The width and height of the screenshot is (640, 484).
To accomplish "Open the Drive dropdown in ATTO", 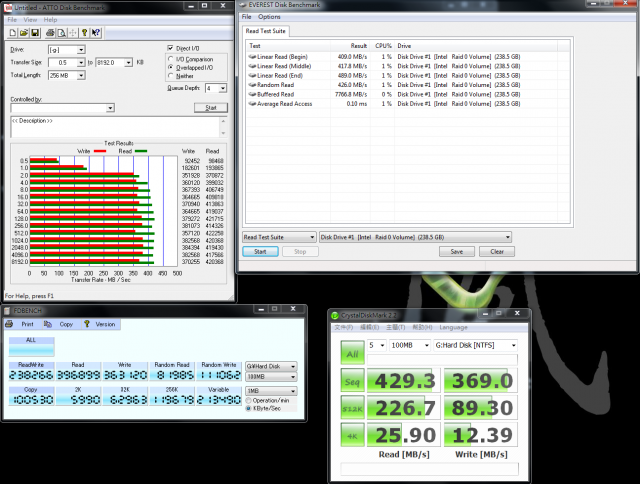I will [x=81, y=50].
